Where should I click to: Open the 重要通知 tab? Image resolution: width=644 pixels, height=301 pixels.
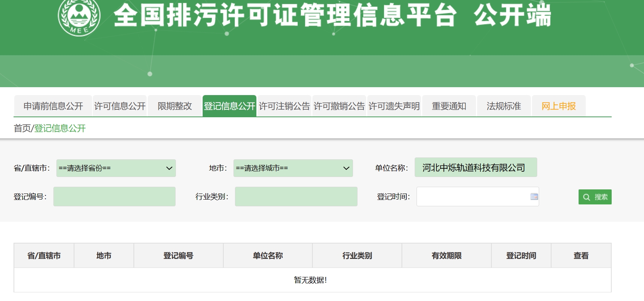click(x=449, y=106)
